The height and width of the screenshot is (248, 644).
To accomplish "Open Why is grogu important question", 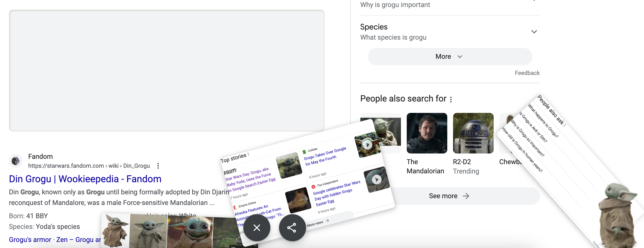I will 395,5.
